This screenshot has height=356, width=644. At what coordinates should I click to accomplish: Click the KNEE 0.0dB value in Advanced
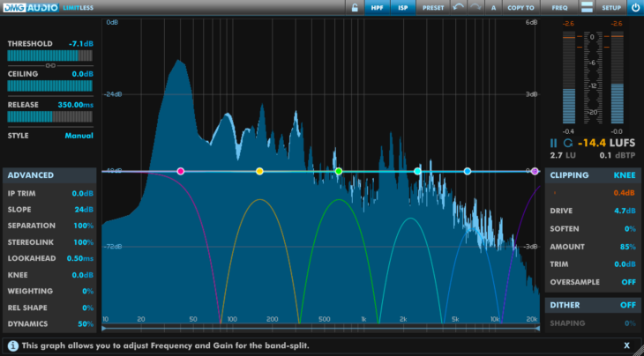tap(83, 275)
